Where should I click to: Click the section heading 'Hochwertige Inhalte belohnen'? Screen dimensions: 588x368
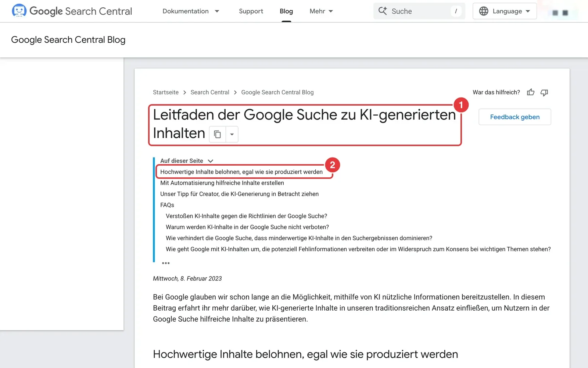pos(305,354)
